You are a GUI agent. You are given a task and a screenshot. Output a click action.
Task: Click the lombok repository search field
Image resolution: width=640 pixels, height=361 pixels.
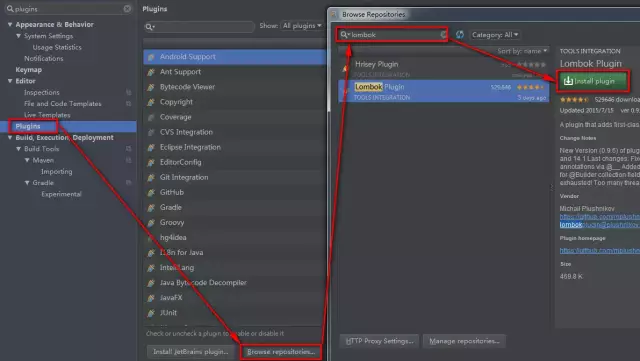(392, 35)
